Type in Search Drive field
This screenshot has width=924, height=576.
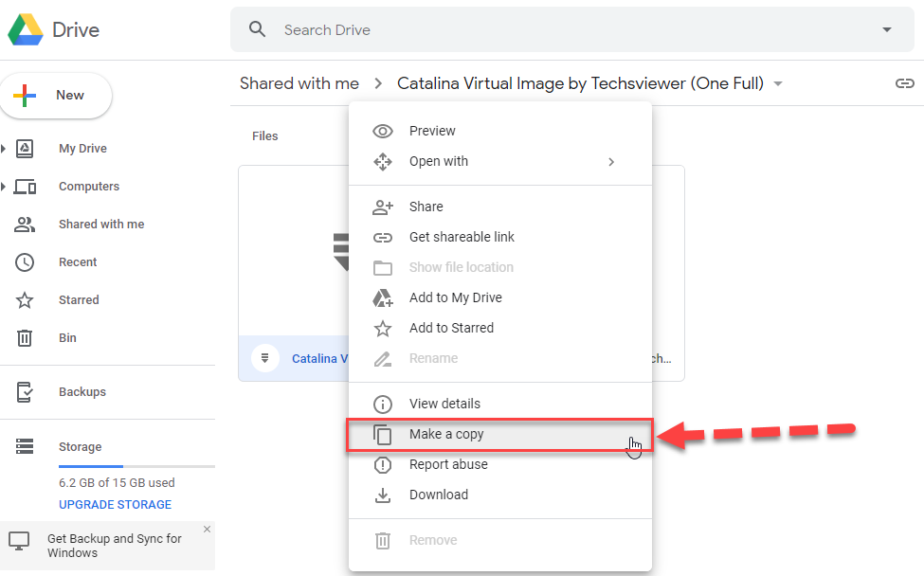571,29
